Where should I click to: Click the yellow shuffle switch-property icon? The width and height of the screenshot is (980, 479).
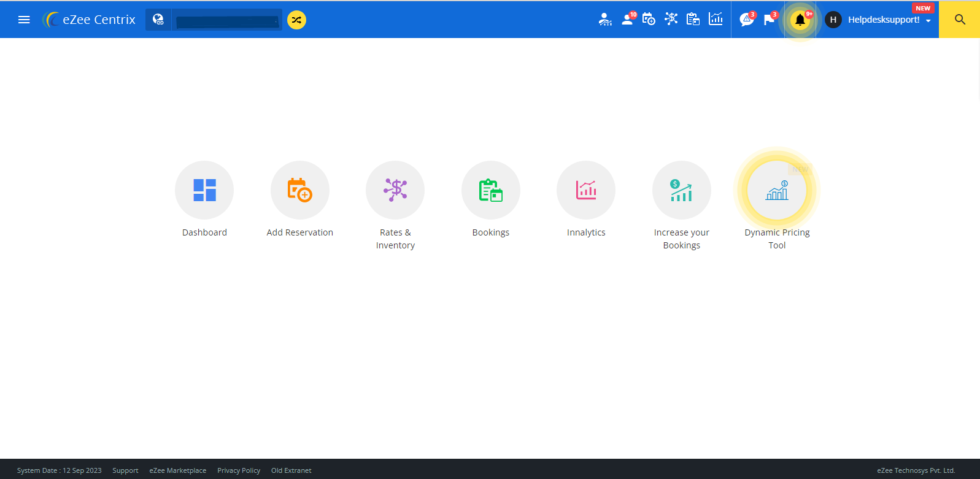pyautogui.click(x=296, y=20)
